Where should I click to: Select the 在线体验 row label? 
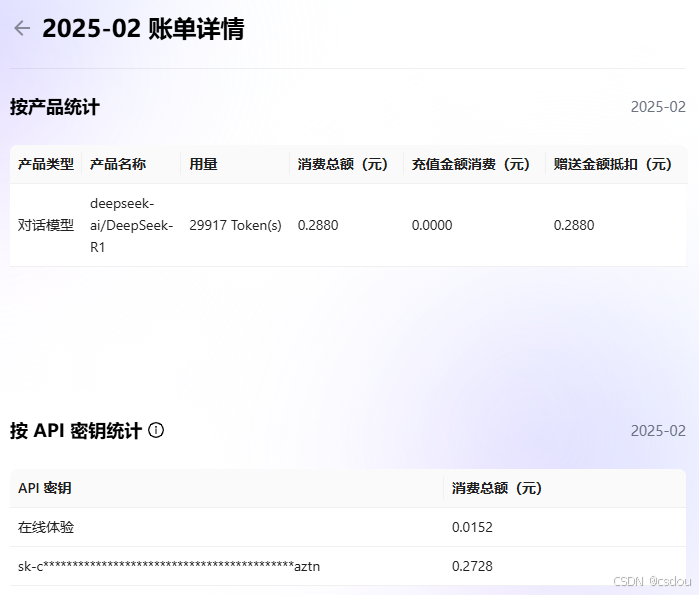click(x=46, y=528)
